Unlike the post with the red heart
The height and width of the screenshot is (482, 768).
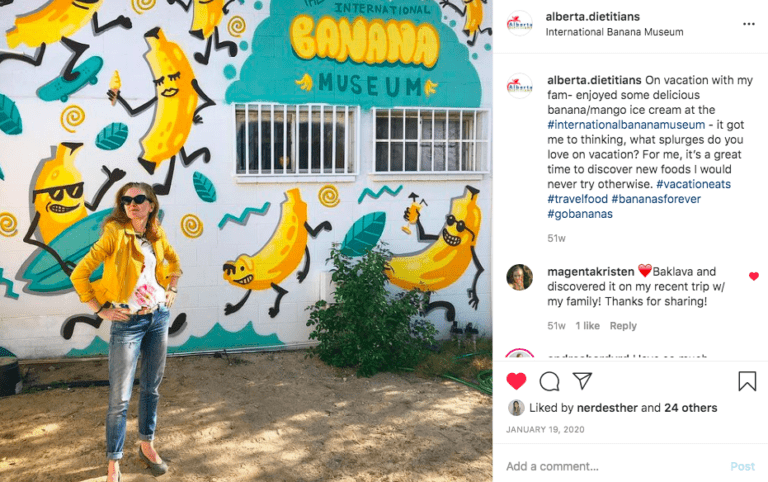point(516,381)
